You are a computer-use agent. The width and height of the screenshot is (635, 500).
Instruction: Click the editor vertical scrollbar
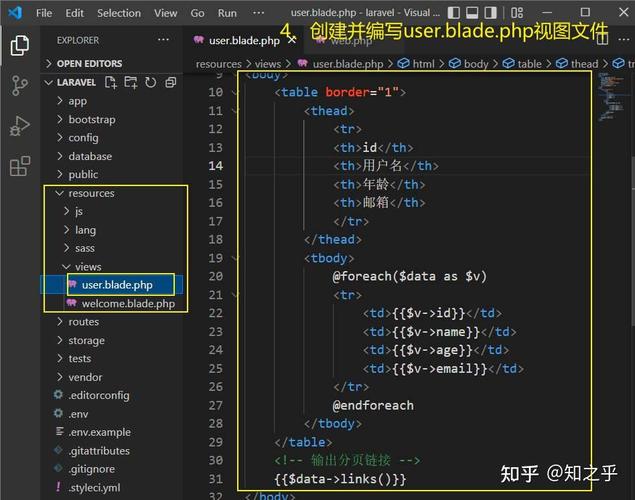point(633,239)
